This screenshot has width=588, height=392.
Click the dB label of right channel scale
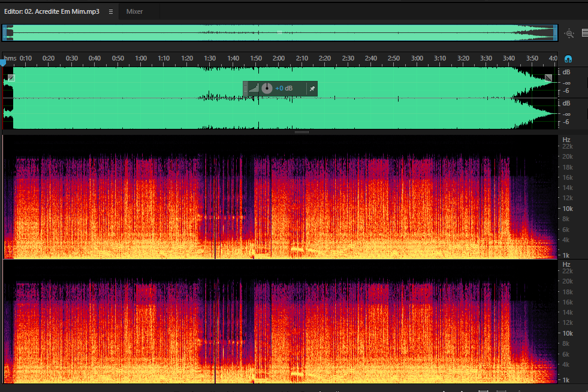566,103
